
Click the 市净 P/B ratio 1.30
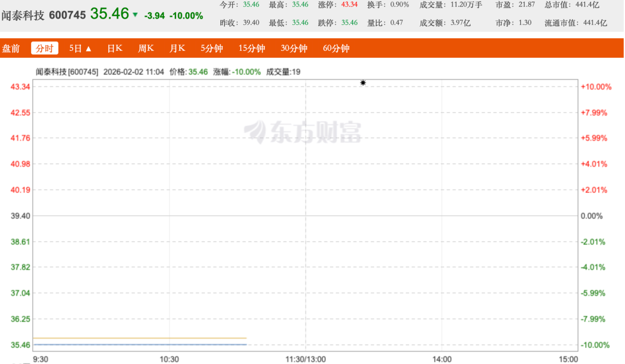[525, 23]
